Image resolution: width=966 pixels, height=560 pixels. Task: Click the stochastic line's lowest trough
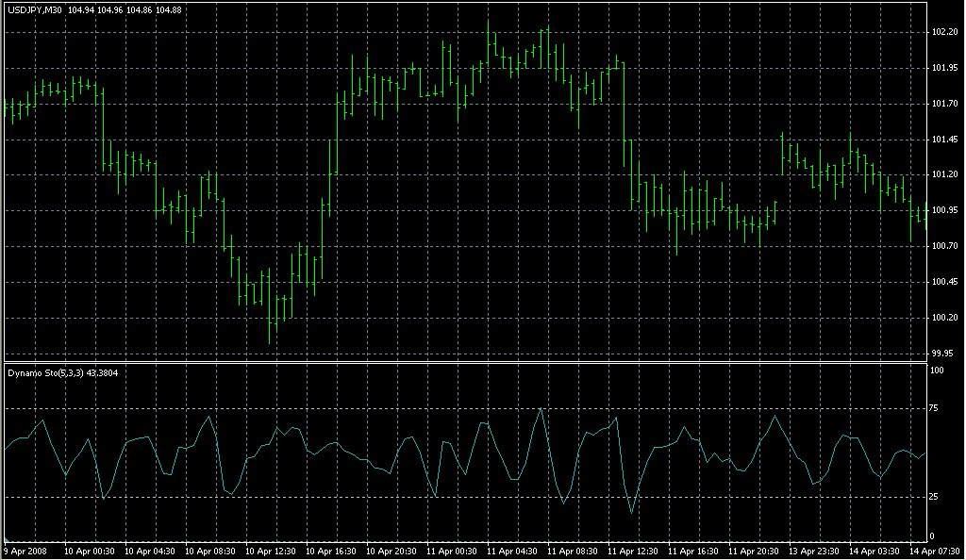(x=631, y=513)
